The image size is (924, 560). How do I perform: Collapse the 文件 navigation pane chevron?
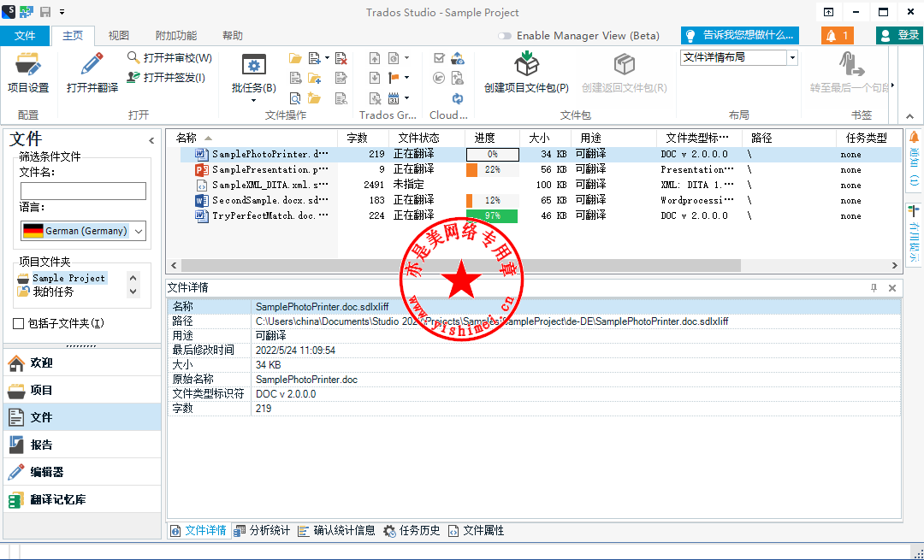(x=151, y=140)
